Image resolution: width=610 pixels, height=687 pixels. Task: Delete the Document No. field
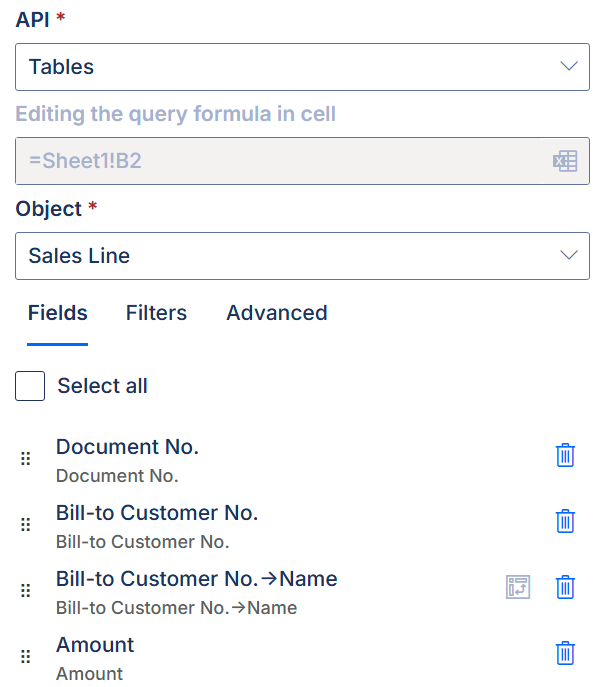[565, 455]
